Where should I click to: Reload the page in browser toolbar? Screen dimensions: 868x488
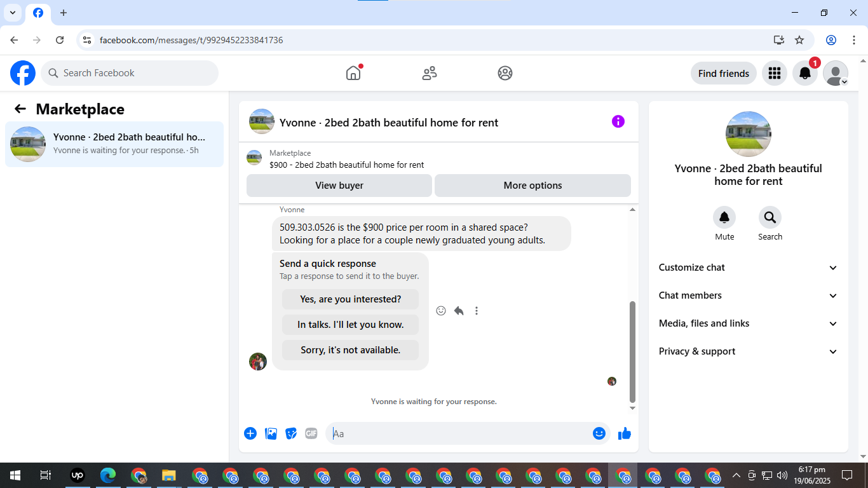point(60,40)
